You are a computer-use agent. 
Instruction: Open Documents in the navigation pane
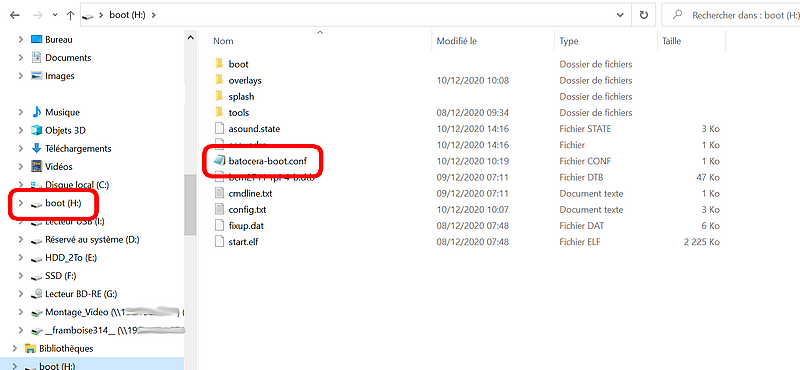(68, 58)
